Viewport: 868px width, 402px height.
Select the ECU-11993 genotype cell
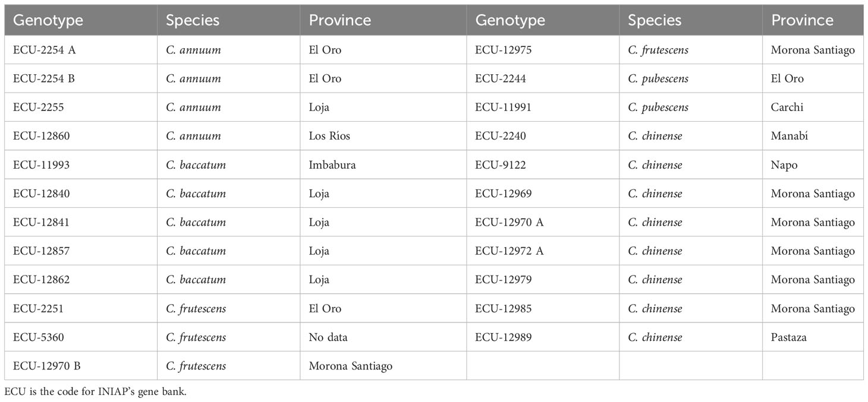[81, 165]
